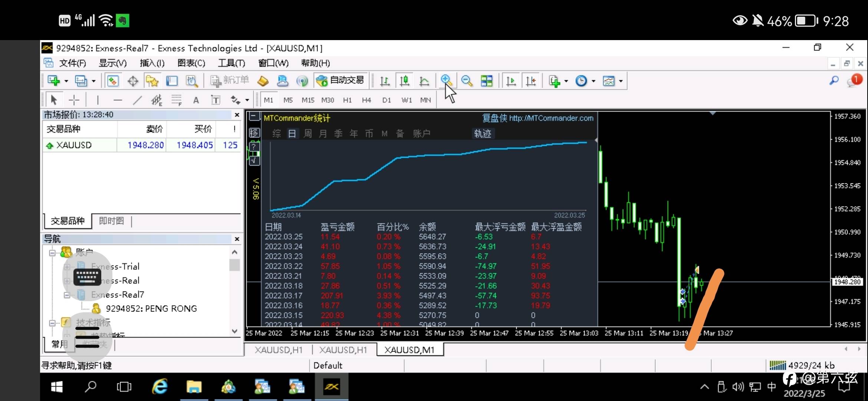Click the tile windows grid icon
The height and width of the screenshot is (401, 868).
click(x=486, y=81)
